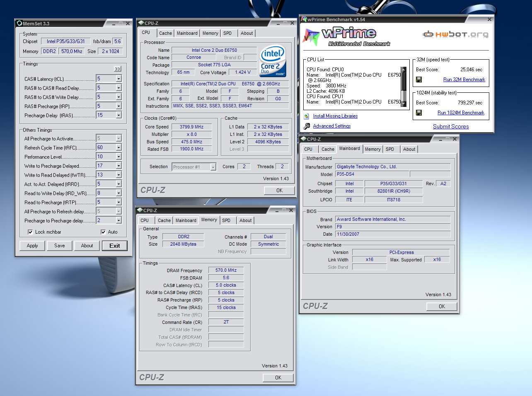The width and height of the screenshot is (532, 396).
Task: Open SPD tab in Memory CPU-Z window
Action: (226, 220)
